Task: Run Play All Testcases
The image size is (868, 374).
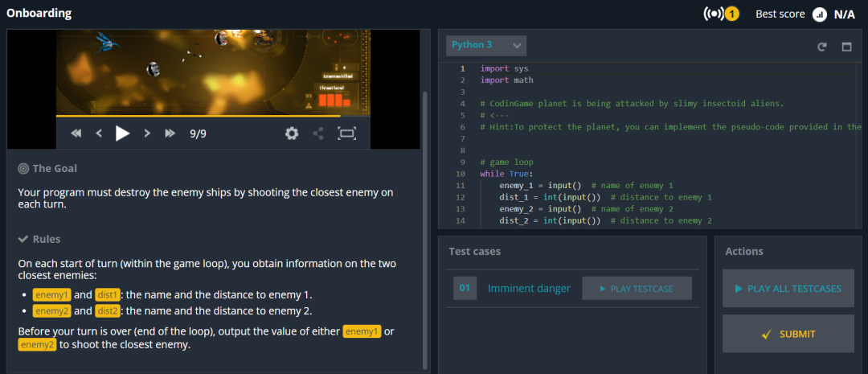Action: pyautogui.click(x=788, y=289)
